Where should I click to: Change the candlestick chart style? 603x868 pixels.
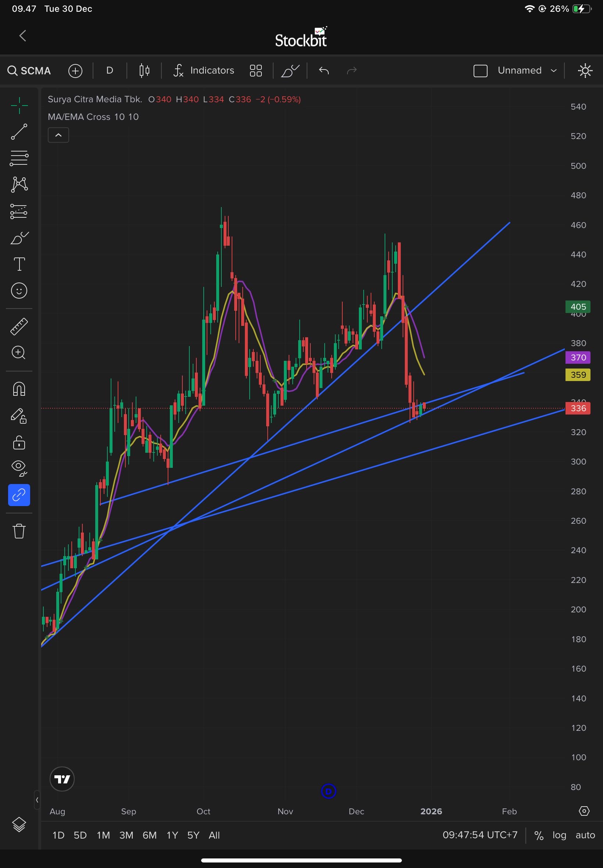click(144, 71)
